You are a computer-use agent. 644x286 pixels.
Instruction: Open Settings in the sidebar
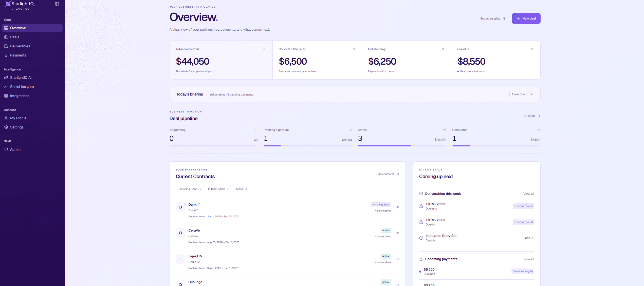[x=32, y=127]
